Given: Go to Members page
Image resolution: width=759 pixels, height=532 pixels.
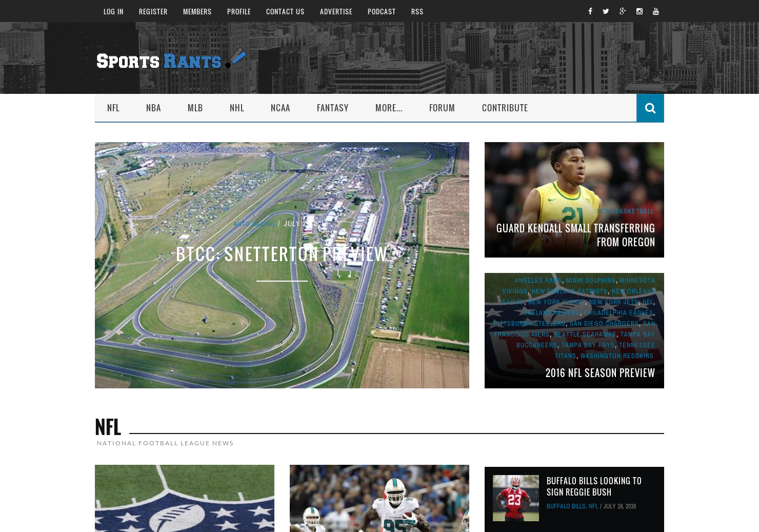Looking at the screenshot, I should coord(197,11).
